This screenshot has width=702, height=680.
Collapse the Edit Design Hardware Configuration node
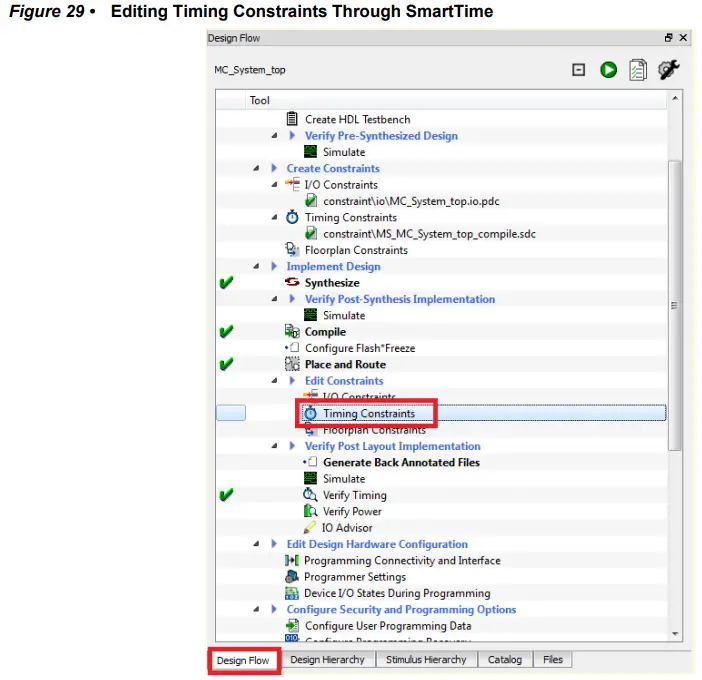pyautogui.click(x=257, y=544)
